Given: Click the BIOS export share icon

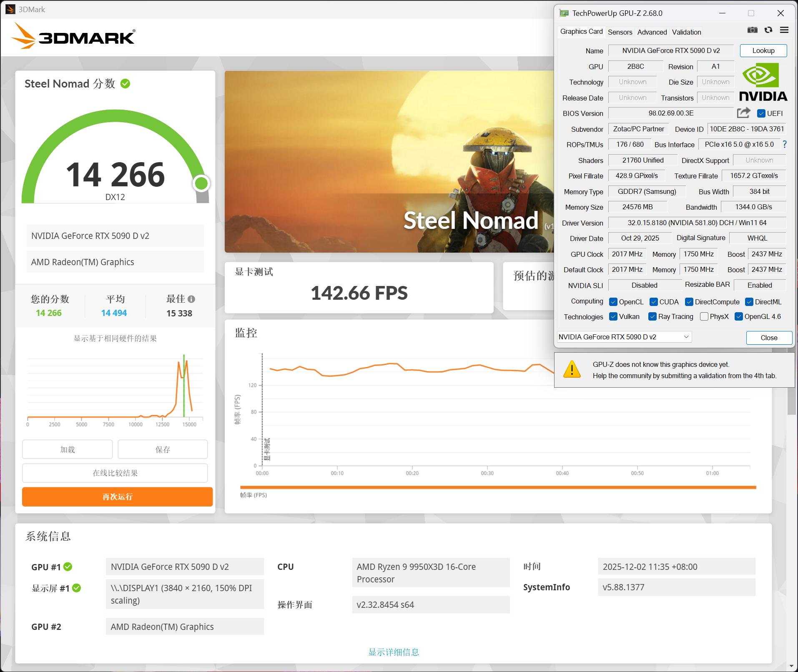Looking at the screenshot, I should [x=743, y=113].
